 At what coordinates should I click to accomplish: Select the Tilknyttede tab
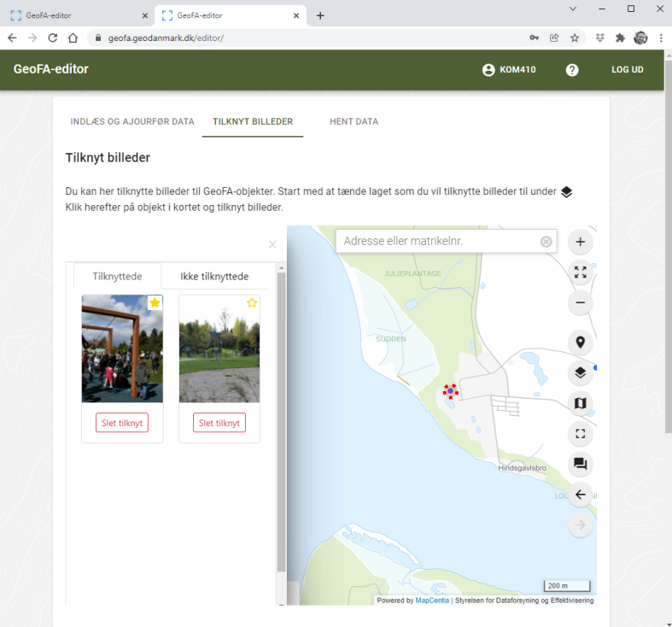117,276
